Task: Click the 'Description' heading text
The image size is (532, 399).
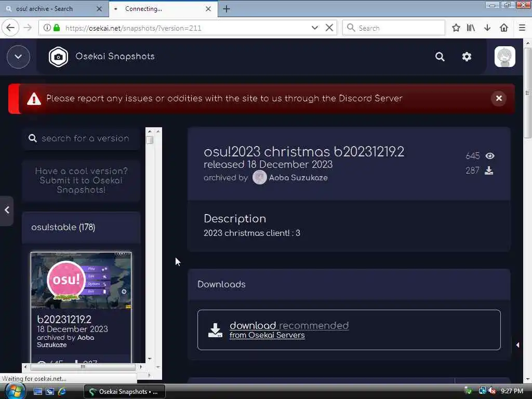Action: (235, 219)
